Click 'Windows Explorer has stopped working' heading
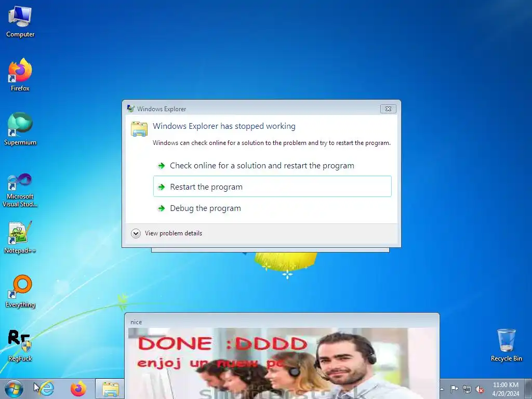 [224, 126]
